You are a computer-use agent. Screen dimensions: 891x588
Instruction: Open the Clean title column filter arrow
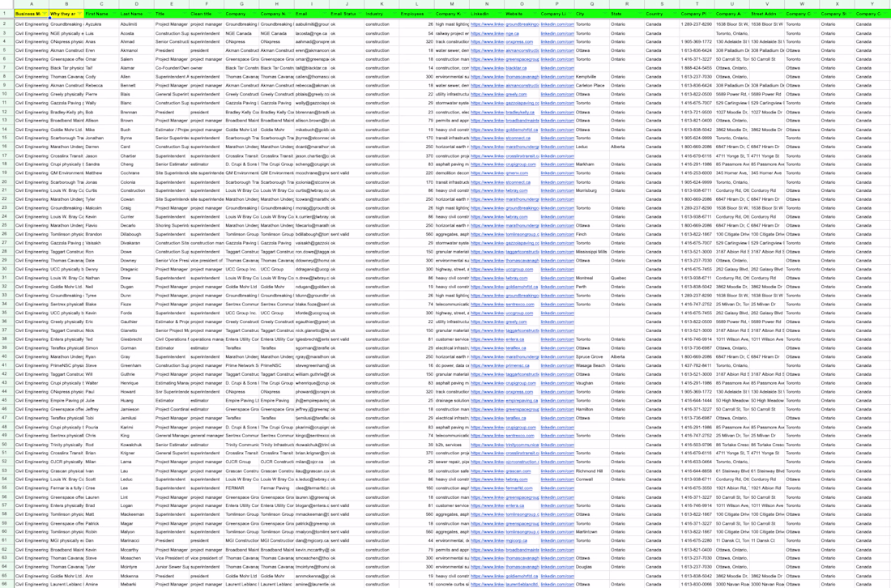coord(220,14)
